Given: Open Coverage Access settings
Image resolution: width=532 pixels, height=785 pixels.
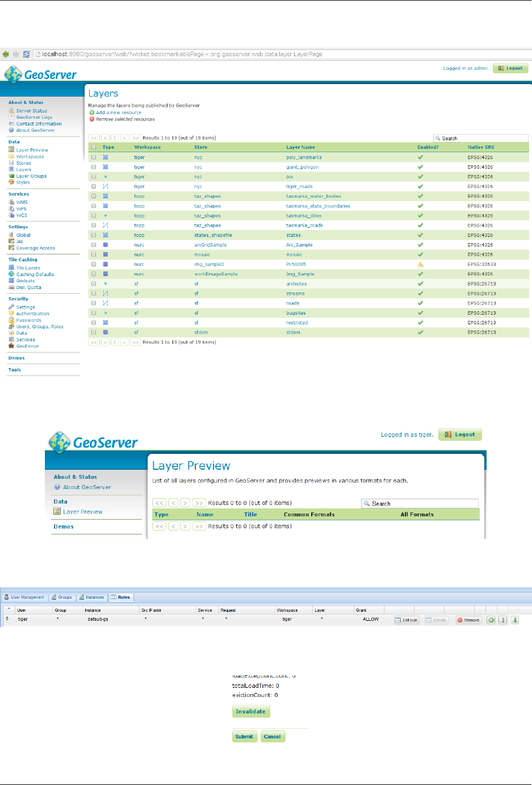Looking at the screenshot, I should click(35, 248).
